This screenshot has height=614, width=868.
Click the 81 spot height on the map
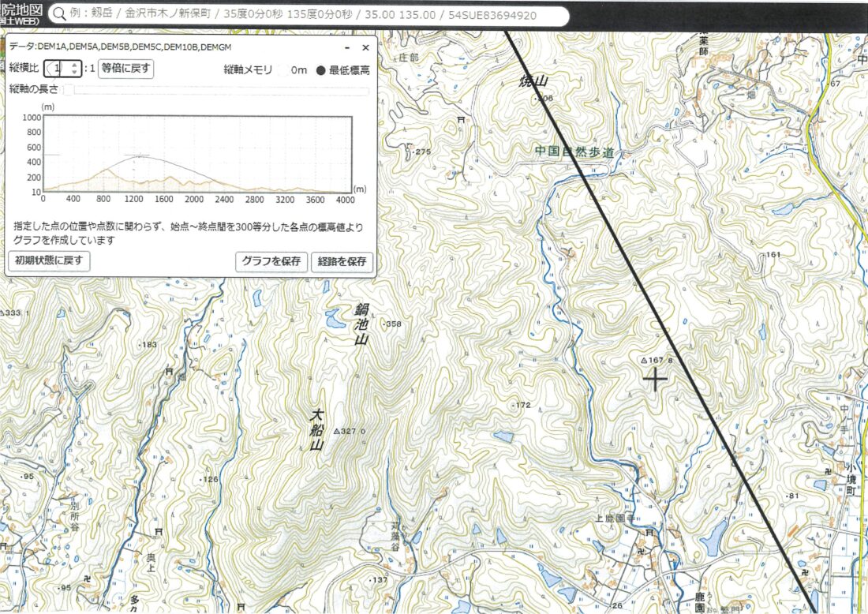pyautogui.click(x=793, y=496)
